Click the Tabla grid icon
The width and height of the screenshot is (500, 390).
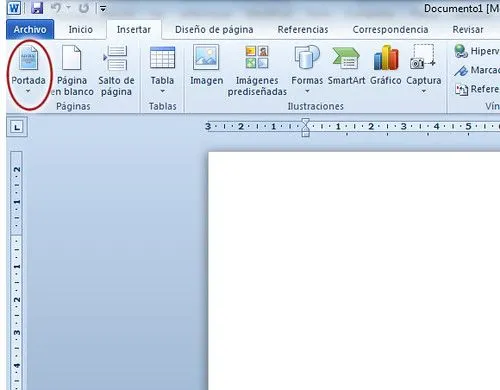pyautogui.click(x=162, y=57)
